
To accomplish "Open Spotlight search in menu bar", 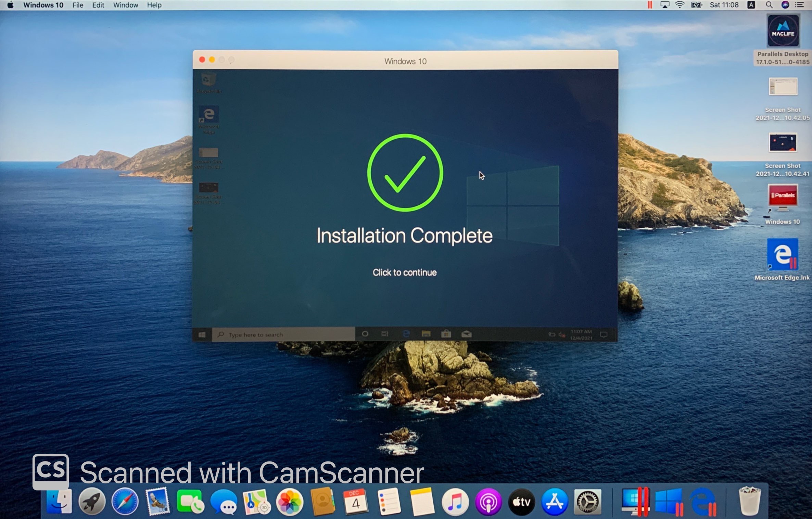I will [x=769, y=5].
